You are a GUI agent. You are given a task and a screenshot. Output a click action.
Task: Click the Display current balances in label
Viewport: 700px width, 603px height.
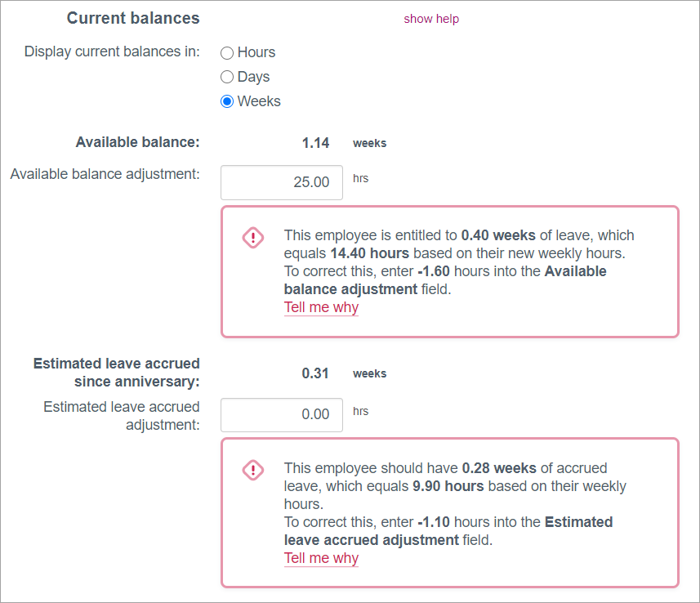click(x=112, y=52)
